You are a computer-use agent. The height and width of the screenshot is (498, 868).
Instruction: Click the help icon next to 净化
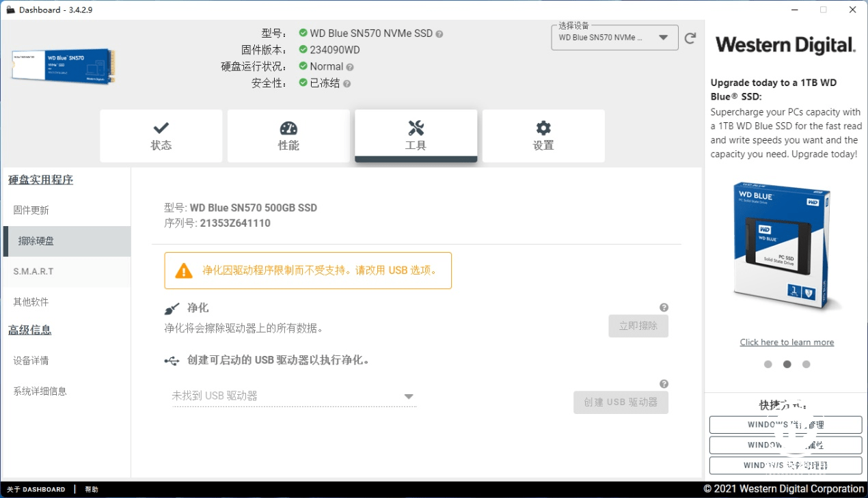pos(664,307)
